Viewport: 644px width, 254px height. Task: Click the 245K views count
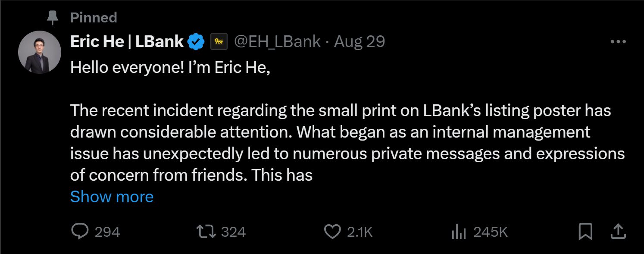[491, 232]
